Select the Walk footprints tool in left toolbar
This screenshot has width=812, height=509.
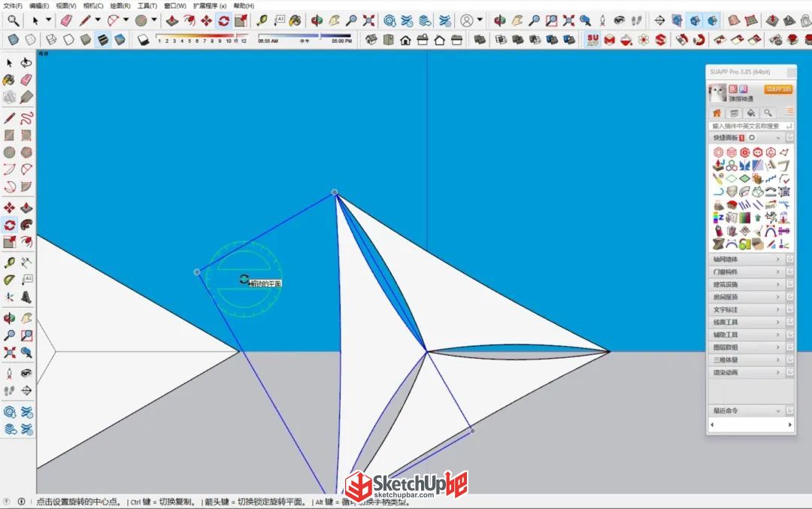[9, 390]
